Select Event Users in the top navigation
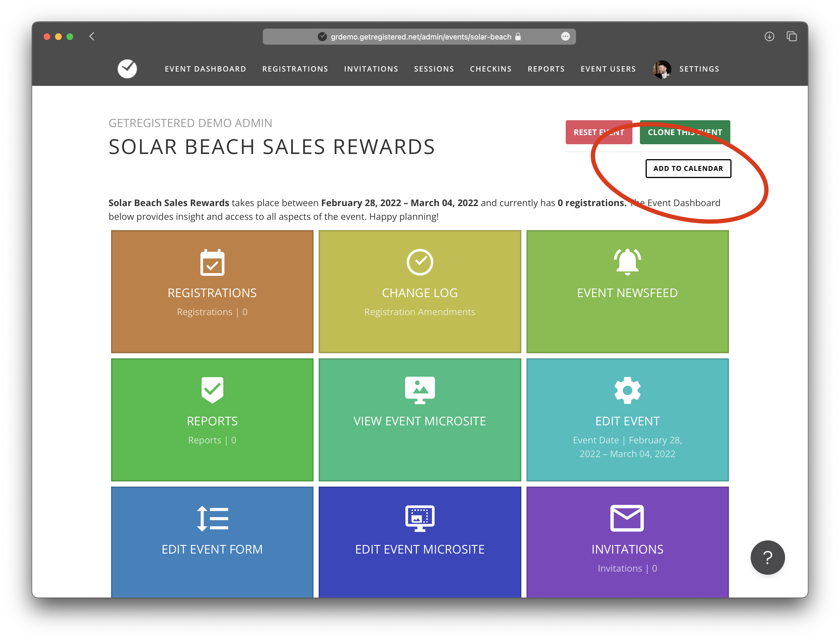The height and width of the screenshot is (640, 840). 608,69
